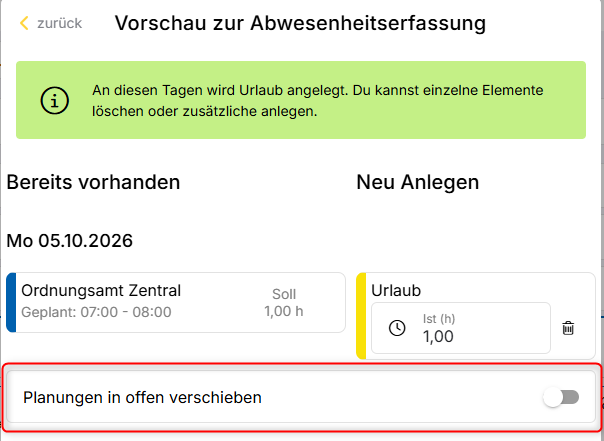The width and height of the screenshot is (604, 441).
Task: Click the Mo 05.10.2026 date heading
Action: pos(70,241)
